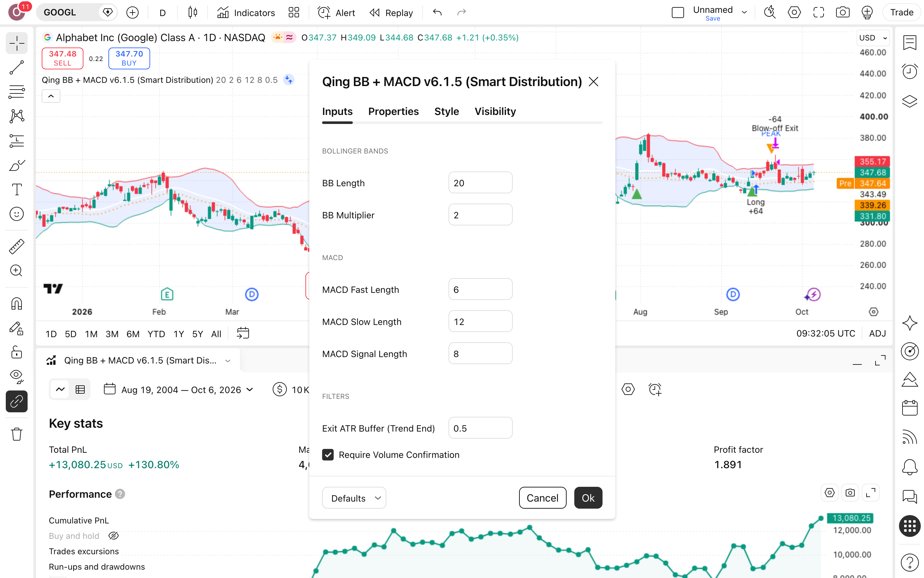Open the go-to-date calendar icon

[x=243, y=333]
